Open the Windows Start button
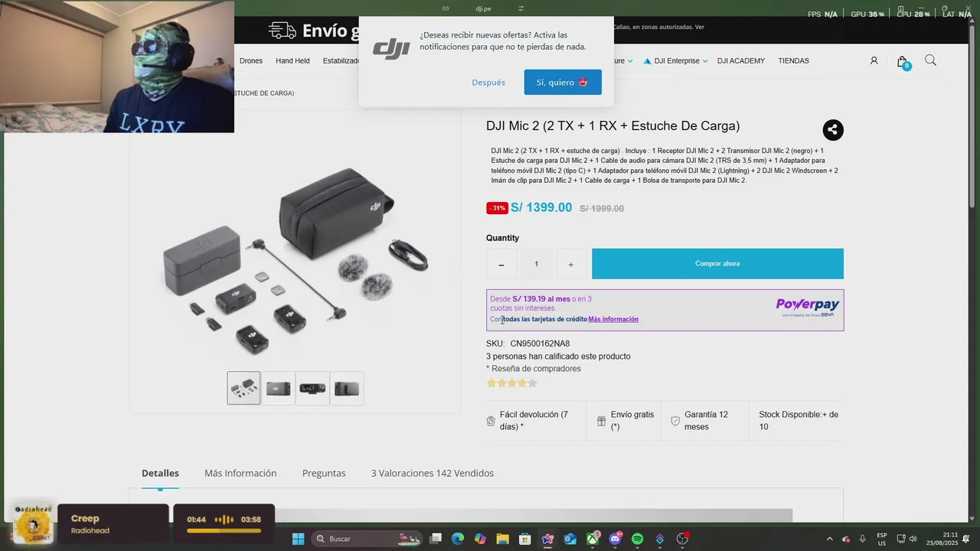 click(298, 539)
